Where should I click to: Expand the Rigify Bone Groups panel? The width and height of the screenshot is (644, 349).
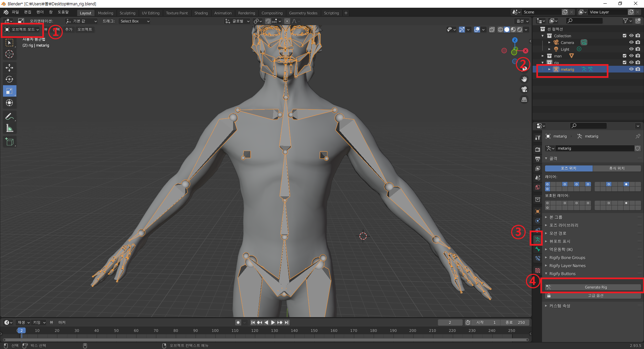point(567,258)
